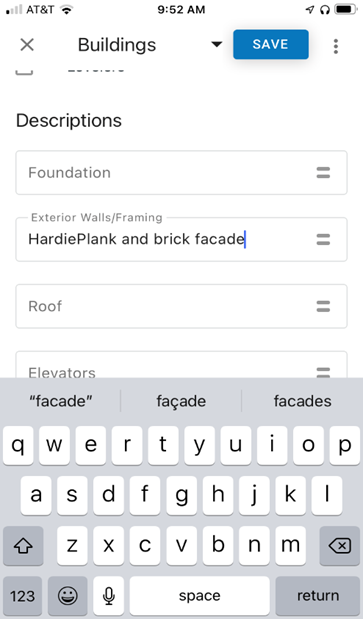
Task: Choose the "façade" keyboard suggestion
Action: (x=181, y=401)
